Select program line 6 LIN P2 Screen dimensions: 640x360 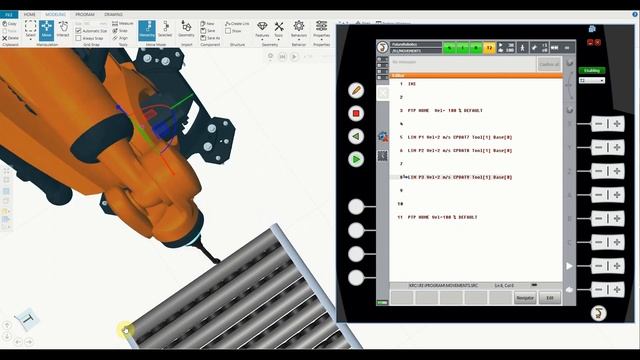[x=460, y=151]
